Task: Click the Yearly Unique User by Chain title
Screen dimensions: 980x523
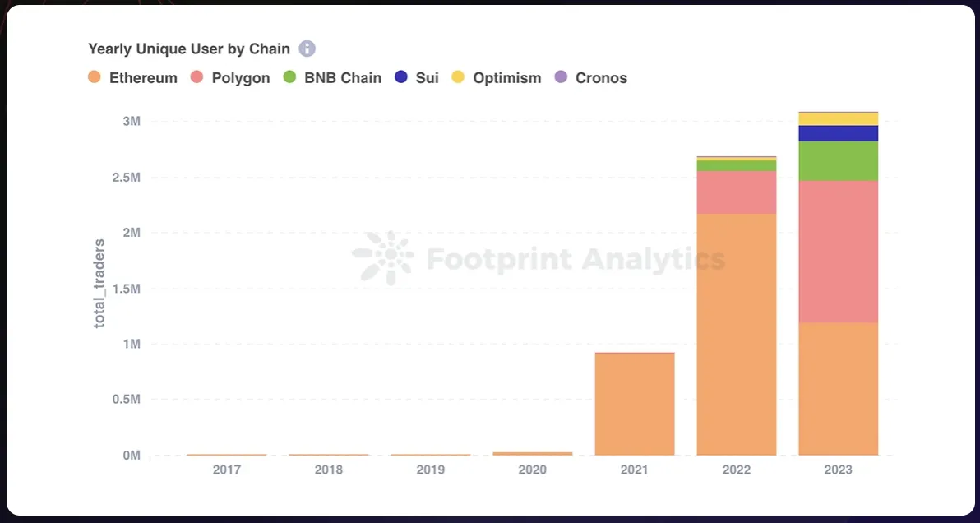Action: point(189,49)
